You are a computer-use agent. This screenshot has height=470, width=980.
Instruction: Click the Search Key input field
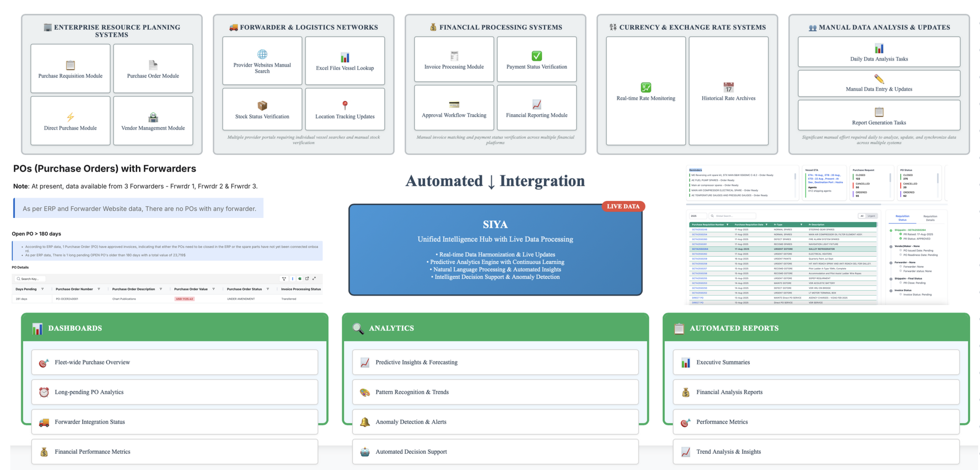tap(31, 279)
